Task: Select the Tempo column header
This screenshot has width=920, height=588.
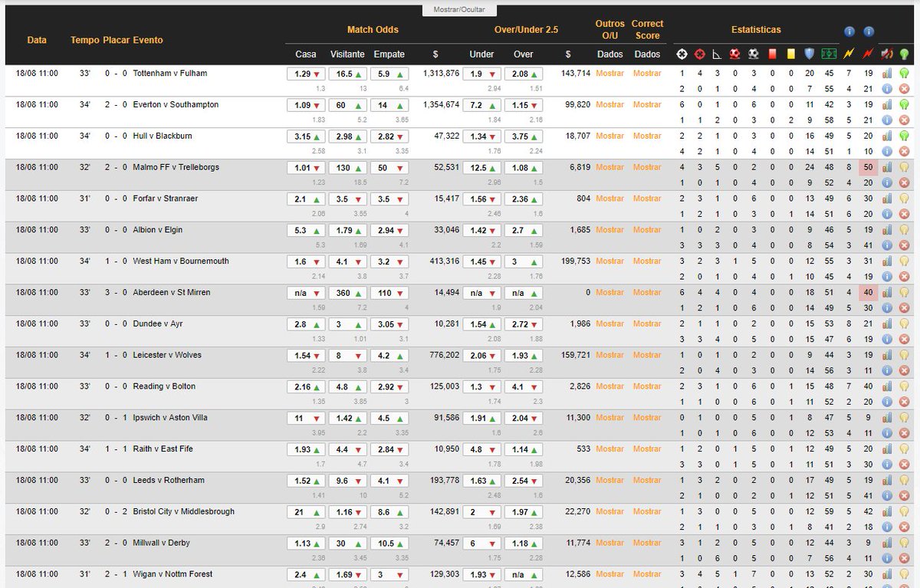Action: tap(84, 40)
